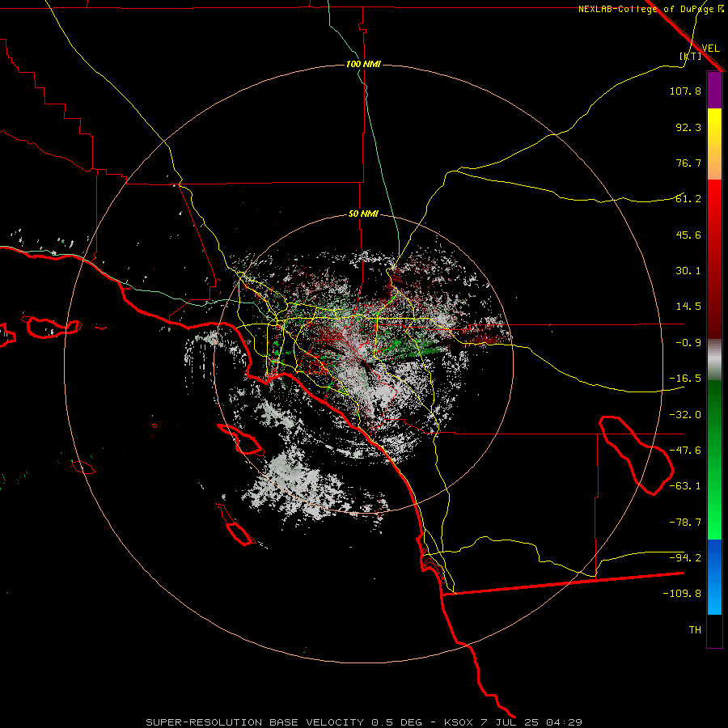
Task: Click the 30.1 velocity scale value
Action: tap(688, 271)
